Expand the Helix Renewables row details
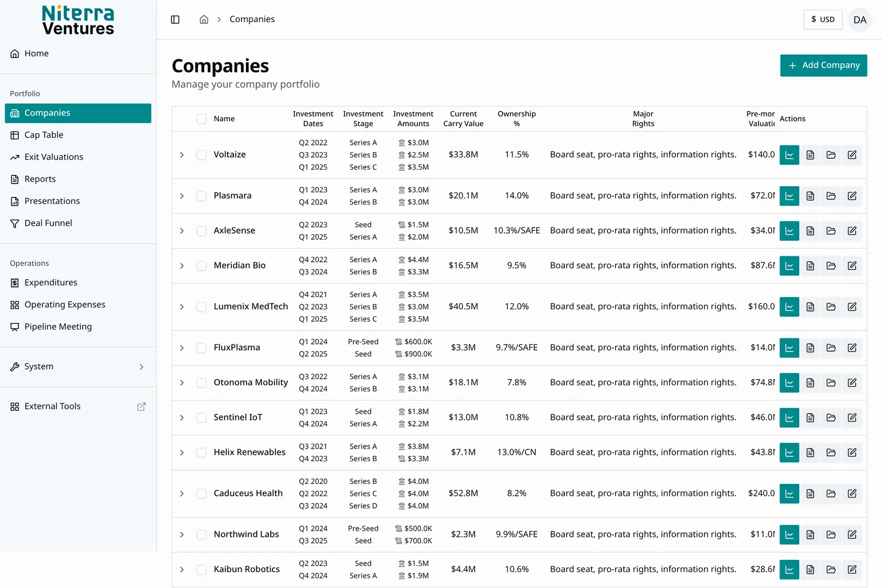This screenshot has height=588, width=882. (x=182, y=452)
